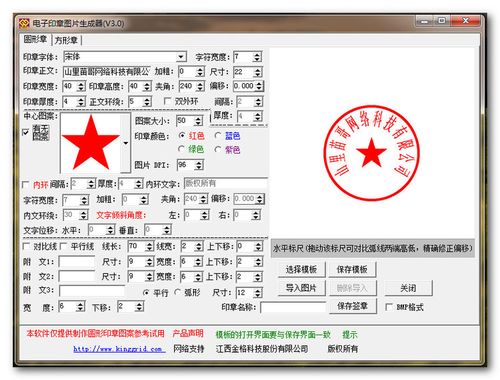This screenshot has width=500, height=380.
Task: Click the 印章正文 text input field
Action: click(x=107, y=72)
